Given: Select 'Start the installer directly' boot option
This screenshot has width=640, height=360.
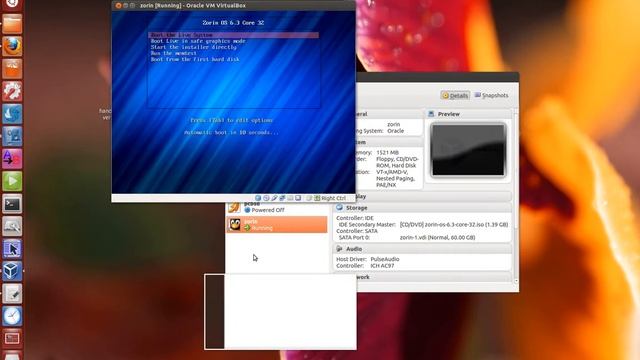Looking at the screenshot, I should (193, 47).
